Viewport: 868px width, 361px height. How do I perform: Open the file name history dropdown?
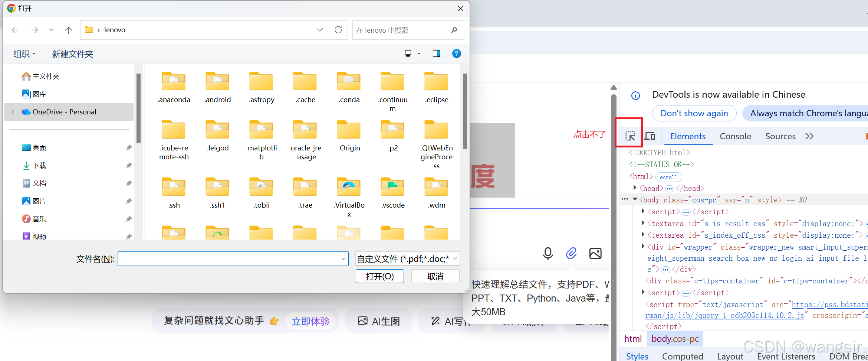coord(343,258)
